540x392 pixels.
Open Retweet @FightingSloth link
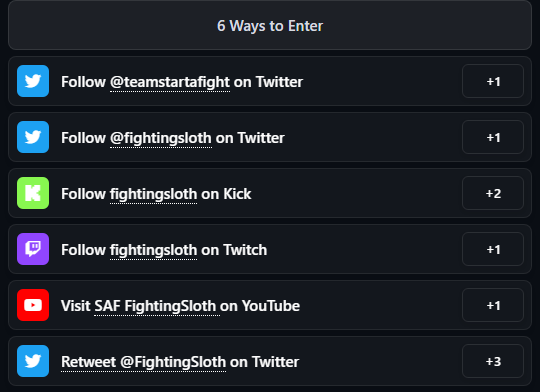(x=144, y=362)
